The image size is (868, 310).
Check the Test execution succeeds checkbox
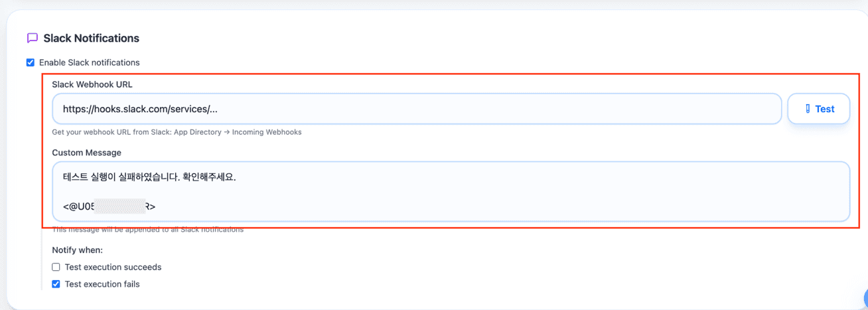click(56, 267)
